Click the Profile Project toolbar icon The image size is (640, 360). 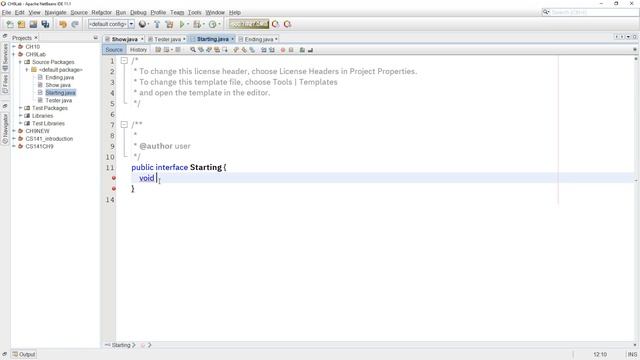tap(212, 24)
